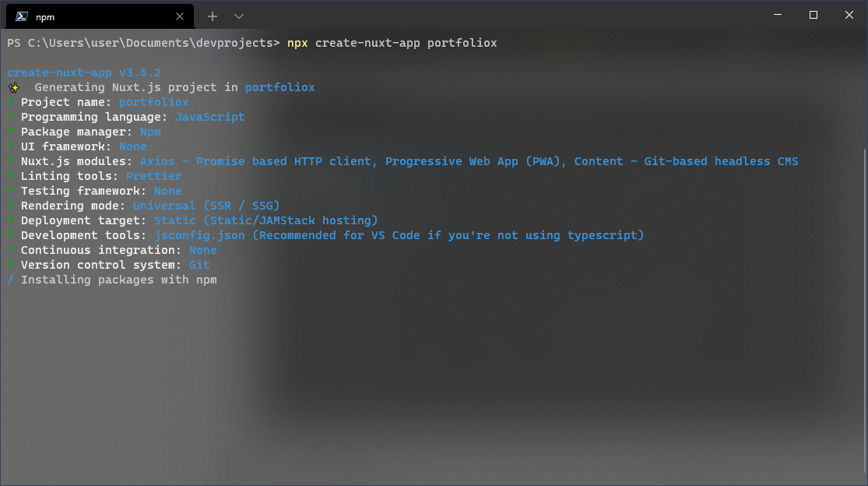Click the sparkle icon beside Generating Nuxt.js project
The height and width of the screenshot is (486, 868).
pos(13,87)
